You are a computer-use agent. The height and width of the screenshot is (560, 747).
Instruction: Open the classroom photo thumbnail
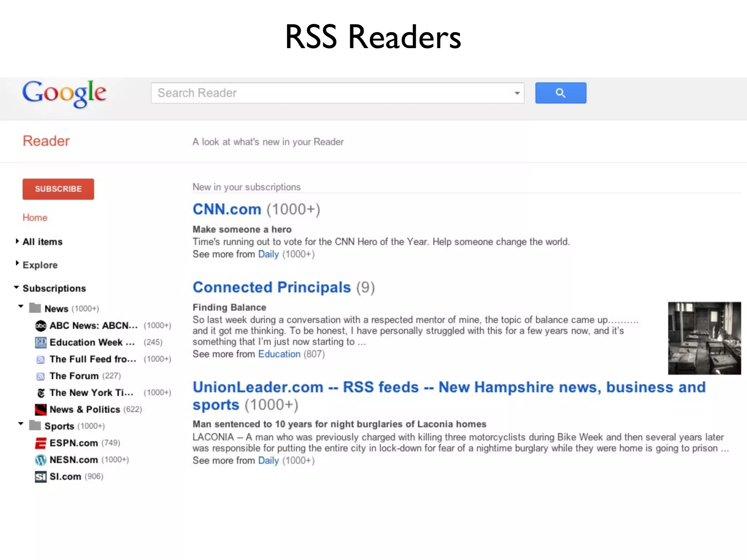tap(704, 338)
